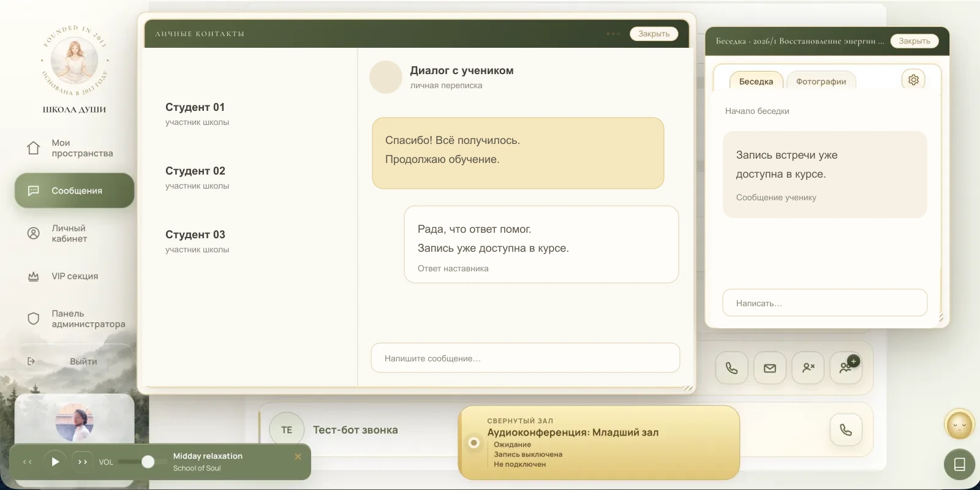
Task: Play the Midday relaxation track
Action: [x=55, y=462]
